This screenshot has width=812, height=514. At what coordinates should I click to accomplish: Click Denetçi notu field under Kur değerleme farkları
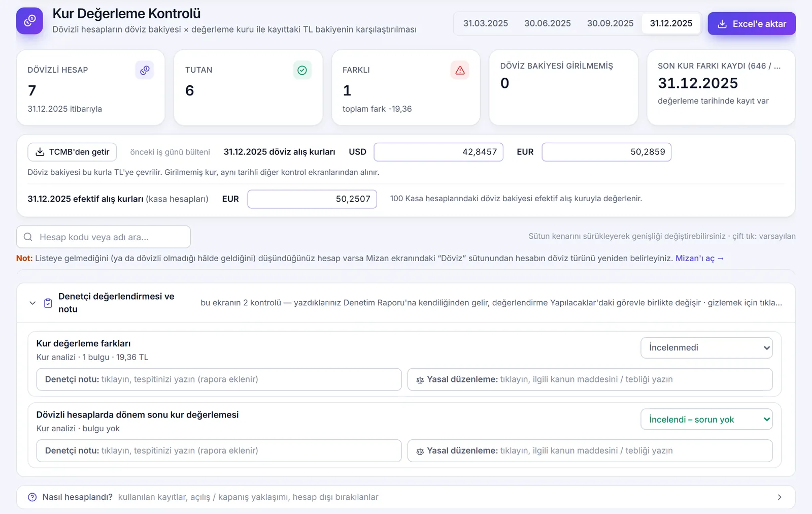[219, 379]
